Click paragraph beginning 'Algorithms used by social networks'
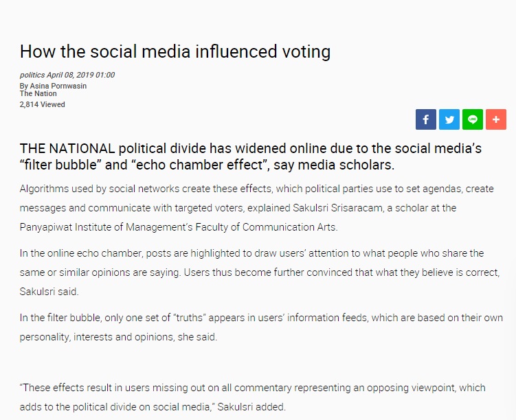 (x=257, y=208)
